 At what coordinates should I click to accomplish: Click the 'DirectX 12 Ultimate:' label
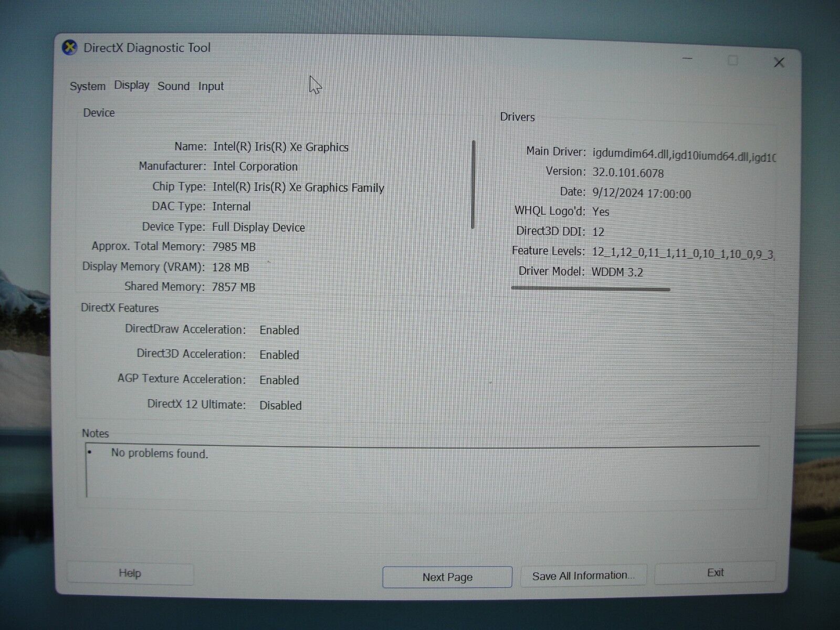point(196,404)
